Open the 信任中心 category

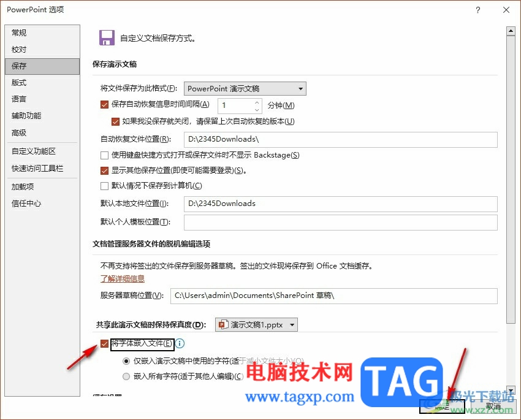tap(42, 204)
